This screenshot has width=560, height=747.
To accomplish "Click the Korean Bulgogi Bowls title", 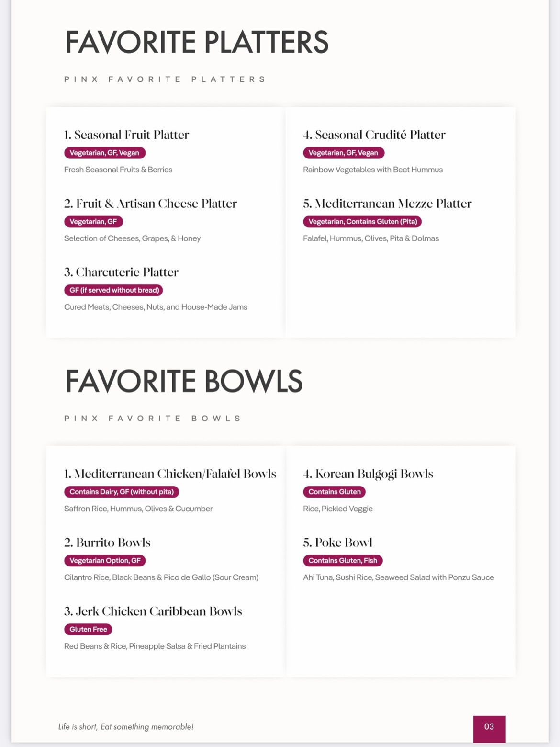I will (x=368, y=474).
